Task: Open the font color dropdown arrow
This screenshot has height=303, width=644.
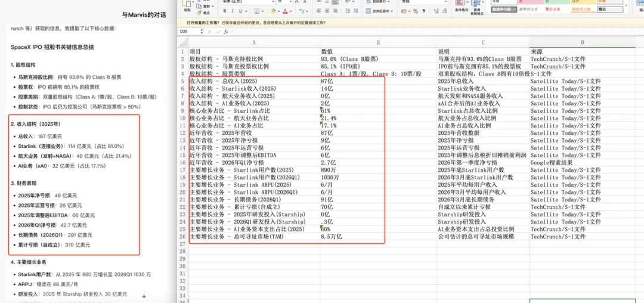Action: tap(291, 11)
